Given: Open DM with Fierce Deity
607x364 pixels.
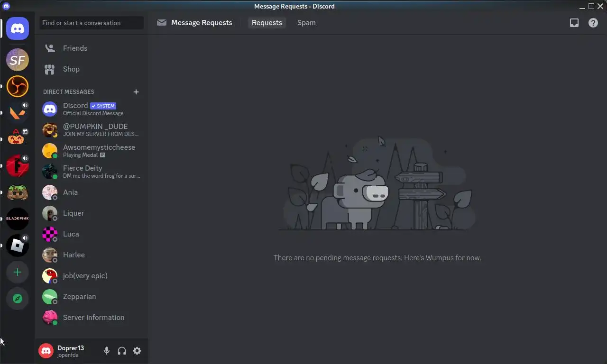Looking at the screenshot, I should pos(91,172).
